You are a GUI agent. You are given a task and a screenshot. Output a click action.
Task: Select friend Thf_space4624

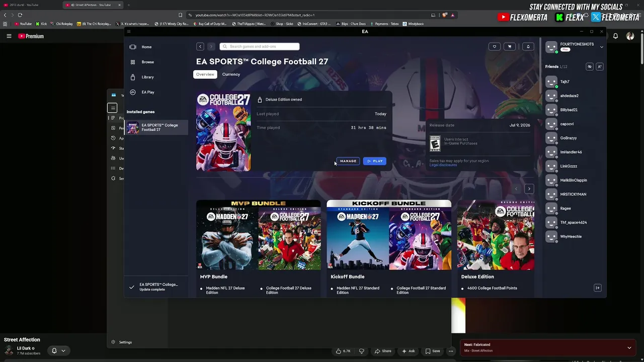[x=574, y=222]
